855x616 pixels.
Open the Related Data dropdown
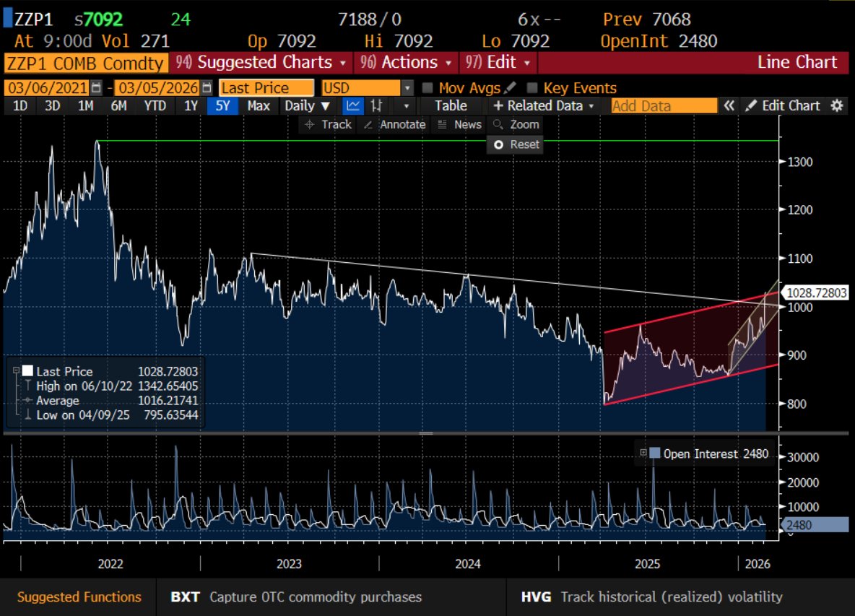tap(543, 105)
